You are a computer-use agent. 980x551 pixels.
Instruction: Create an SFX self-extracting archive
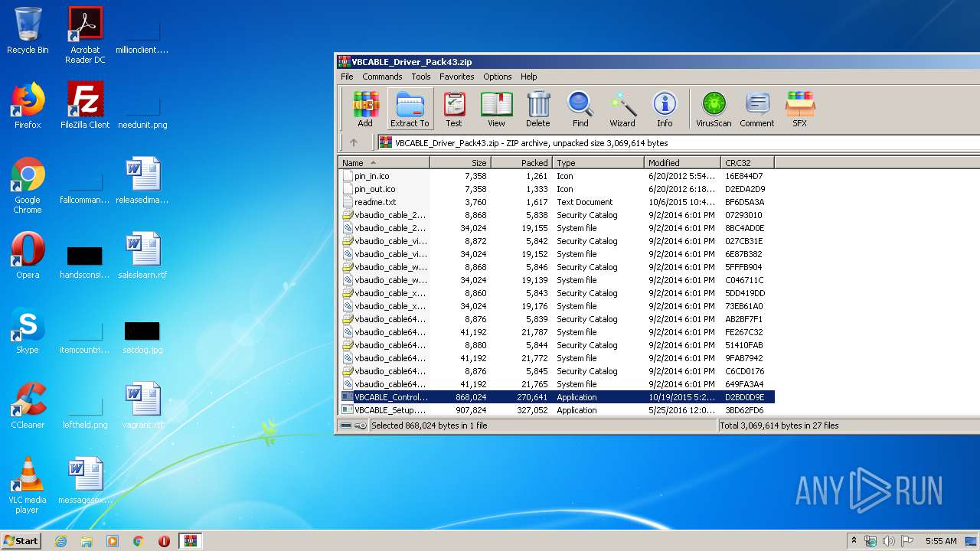coord(799,109)
